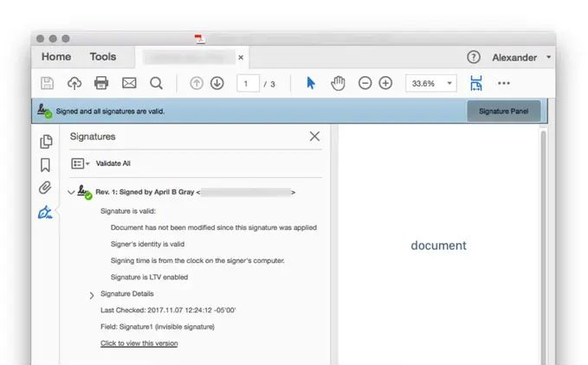Open page thumbnails sidebar icon

(x=46, y=142)
